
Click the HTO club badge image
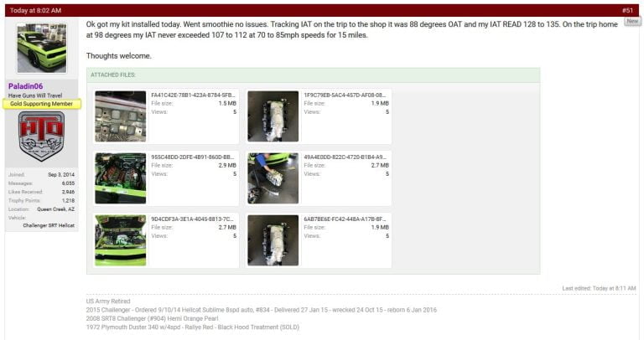click(41, 137)
